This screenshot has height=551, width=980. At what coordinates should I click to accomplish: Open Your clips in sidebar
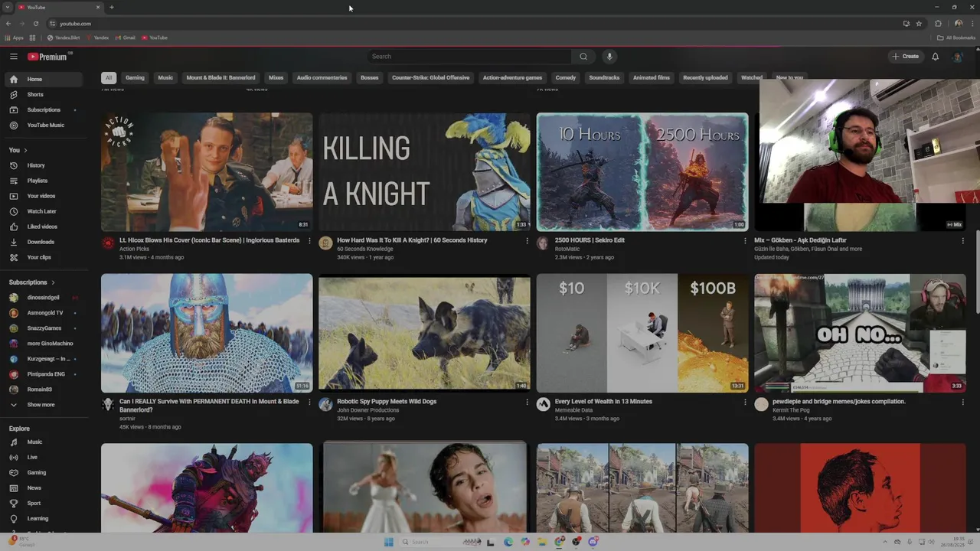pos(43,257)
